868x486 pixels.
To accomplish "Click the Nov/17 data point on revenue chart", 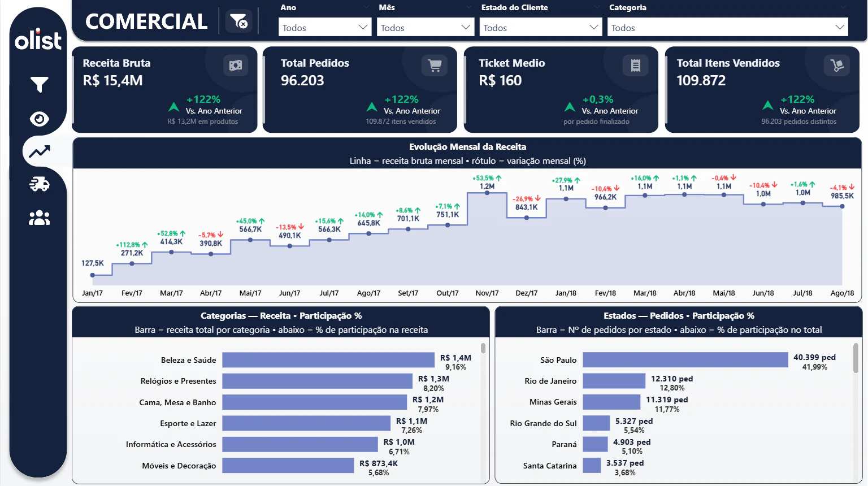I will (487, 193).
